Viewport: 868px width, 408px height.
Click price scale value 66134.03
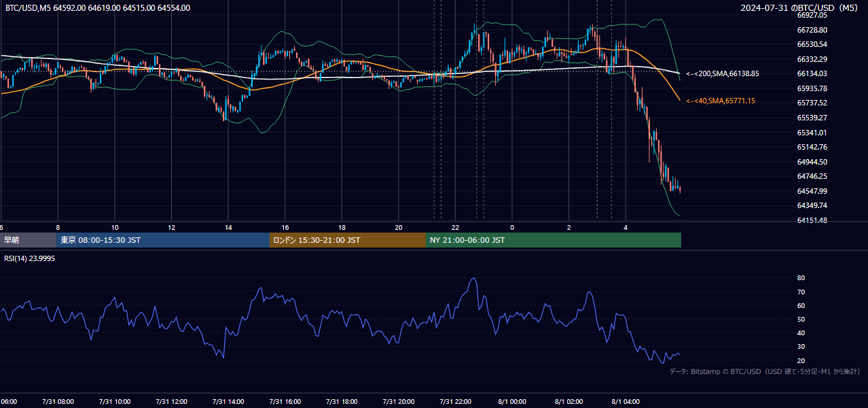[x=812, y=73]
